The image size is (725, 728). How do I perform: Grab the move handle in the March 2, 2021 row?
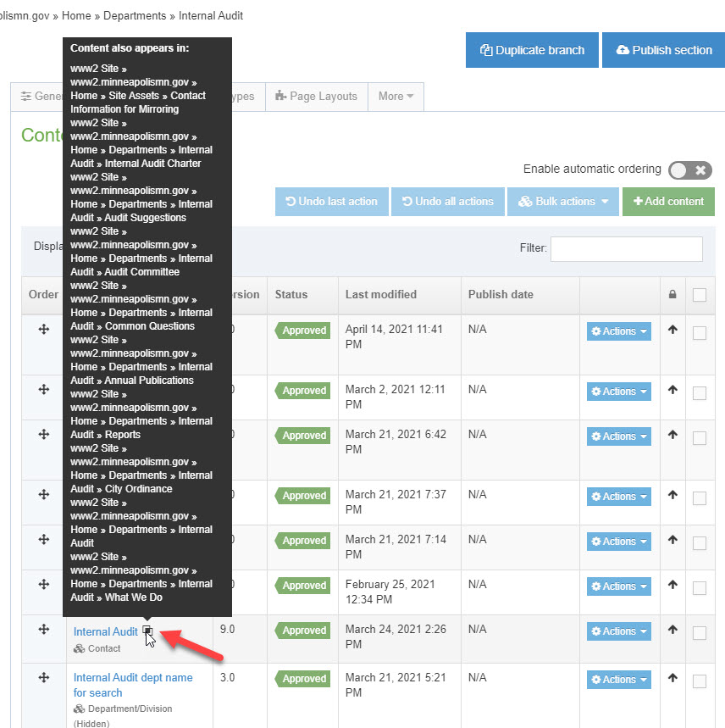pyautogui.click(x=43, y=390)
